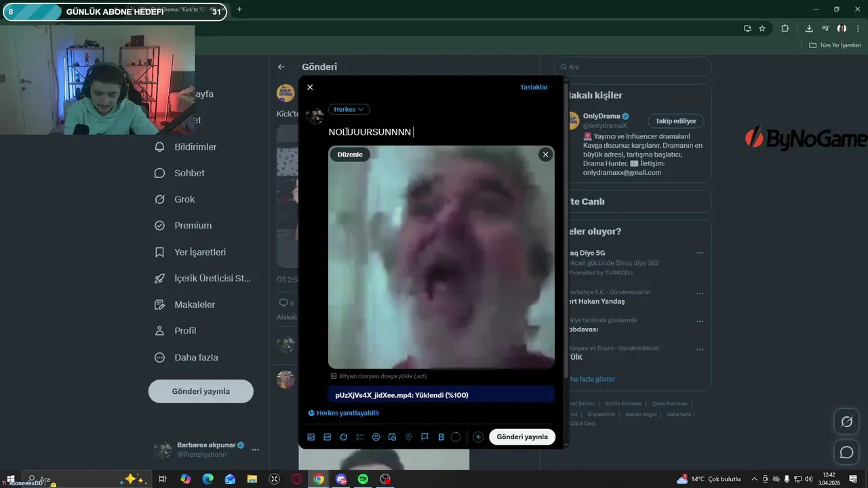868x488 pixels.
Task: Open Chrome extensions puzzle icon
Action: pyautogui.click(x=785, y=28)
